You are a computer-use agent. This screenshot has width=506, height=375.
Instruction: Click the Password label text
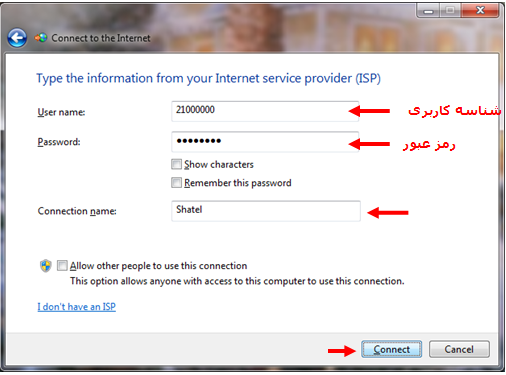point(59,142)
